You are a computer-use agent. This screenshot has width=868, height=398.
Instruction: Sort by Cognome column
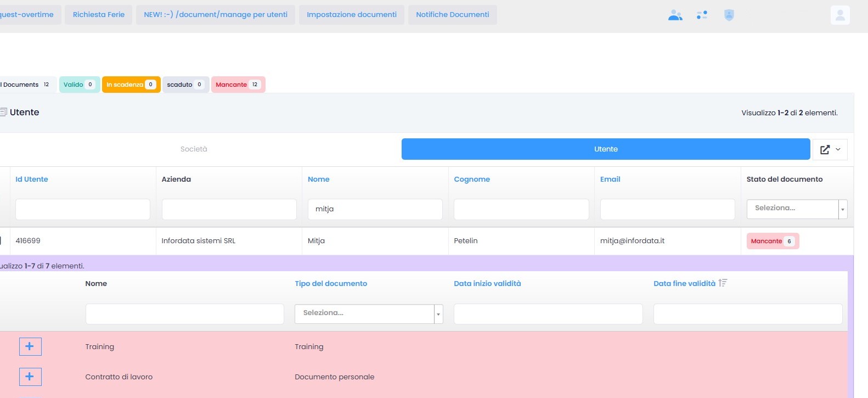click(472, 180)
